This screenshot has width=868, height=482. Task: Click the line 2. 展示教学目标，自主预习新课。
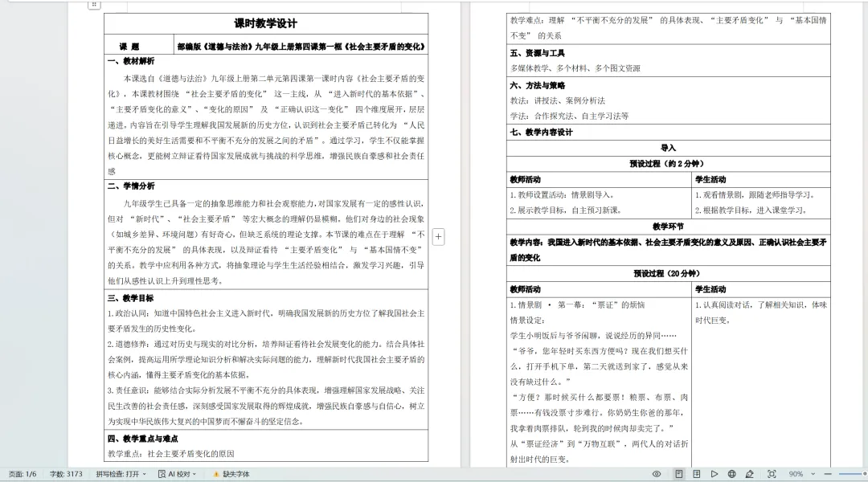(x=565, y=210)
